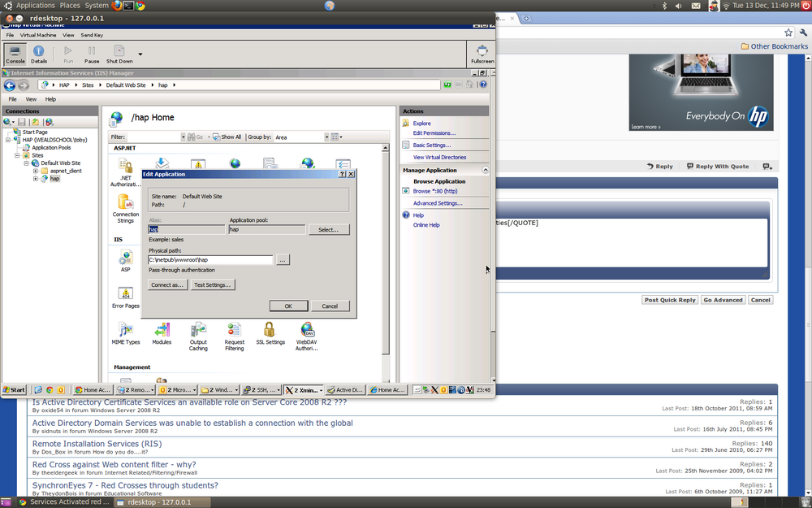Click the Advanced Settings... link
This screenshot has width=812, height=508.
point(438,203)
